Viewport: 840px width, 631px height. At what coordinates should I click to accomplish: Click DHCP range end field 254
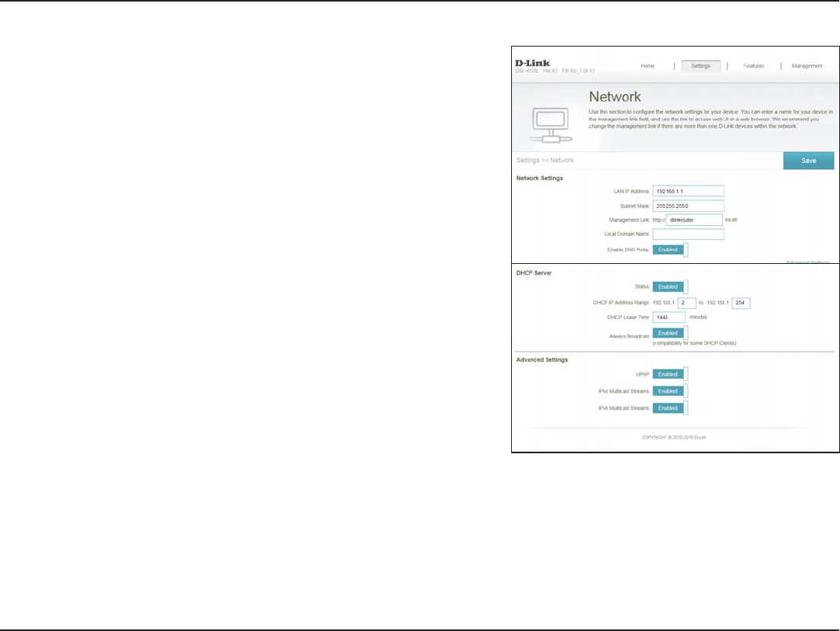pos(741,303)
